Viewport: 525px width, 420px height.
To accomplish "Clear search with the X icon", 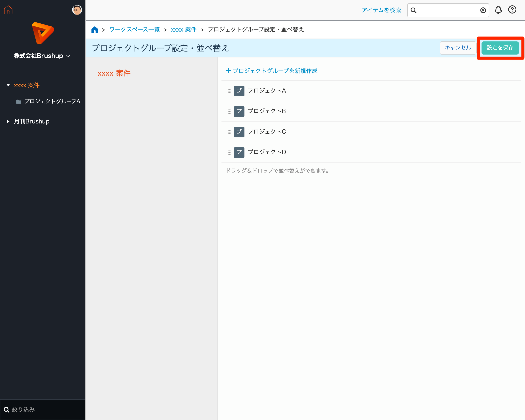I will coord(483,10).
